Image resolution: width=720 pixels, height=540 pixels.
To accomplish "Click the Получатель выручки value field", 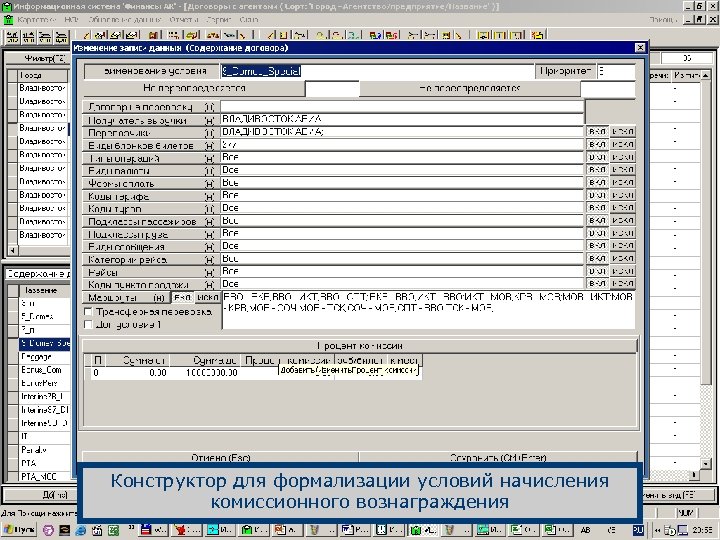I will 402,119.
